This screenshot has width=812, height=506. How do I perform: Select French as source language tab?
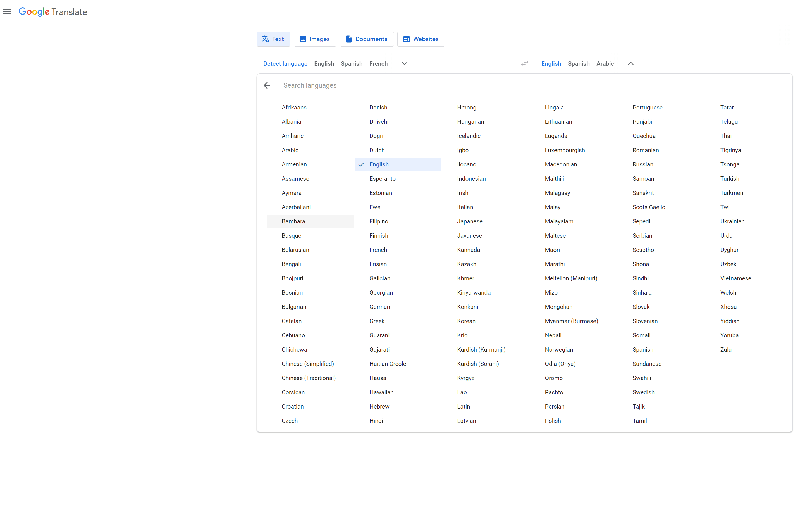pos(378,64)
